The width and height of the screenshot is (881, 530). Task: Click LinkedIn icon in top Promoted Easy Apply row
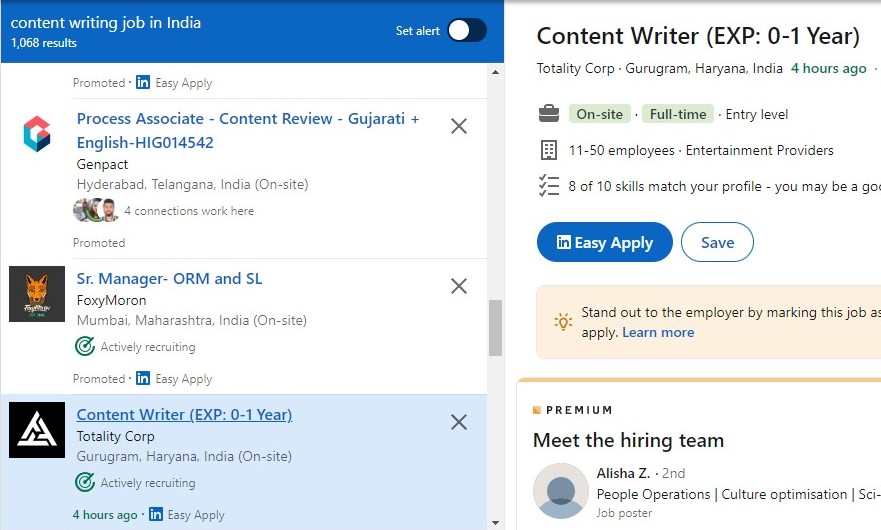tap(143, 83)
